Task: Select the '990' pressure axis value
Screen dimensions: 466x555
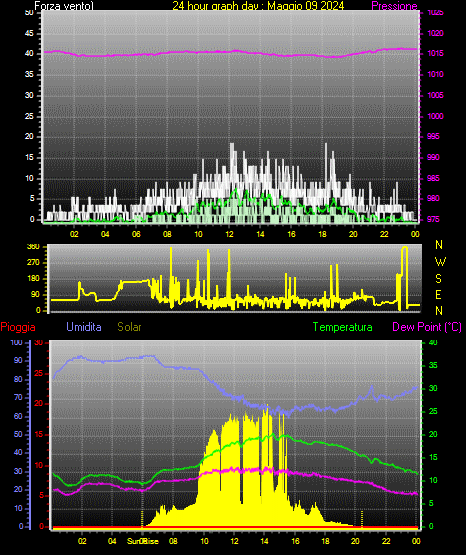Action: (x=433, y=157)
